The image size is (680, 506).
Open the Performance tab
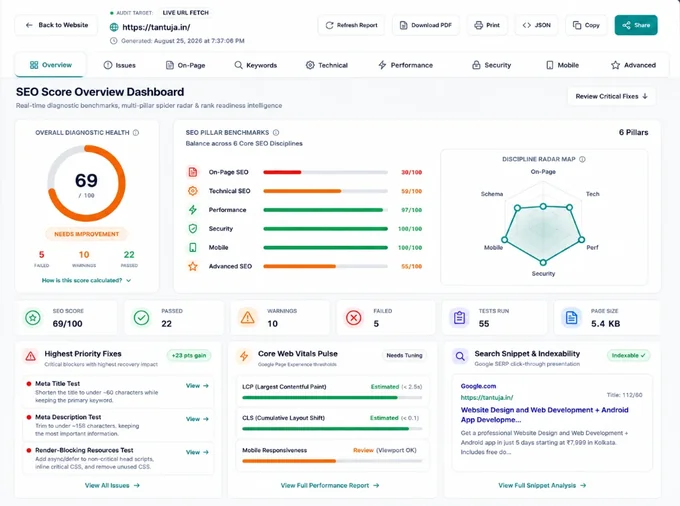pyautogui.click(x=406, y=65)
